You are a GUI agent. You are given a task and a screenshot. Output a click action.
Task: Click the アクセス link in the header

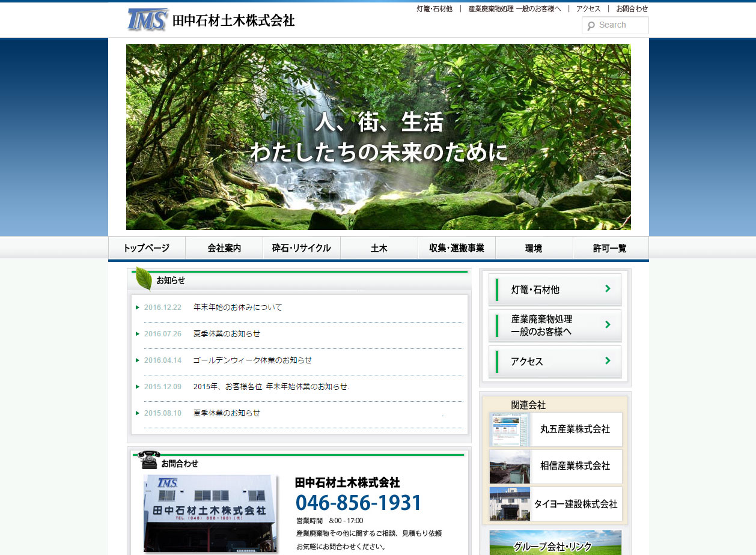pyautogui.click(x=588, y=9)
